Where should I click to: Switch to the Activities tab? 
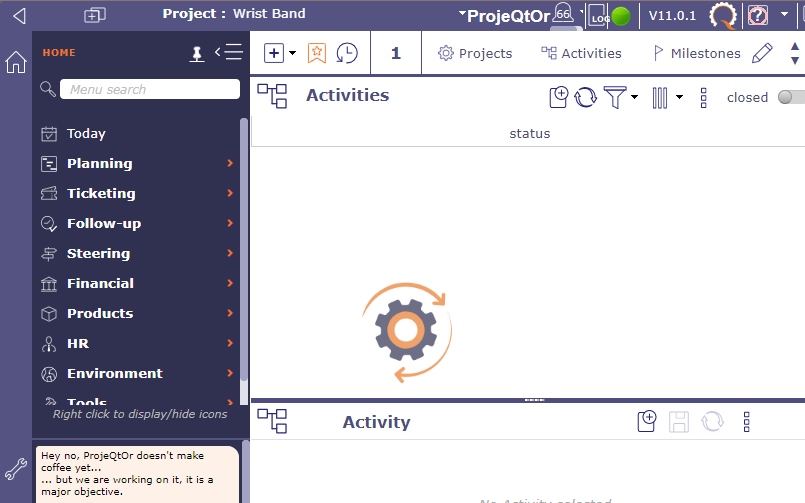pos(581,53)
